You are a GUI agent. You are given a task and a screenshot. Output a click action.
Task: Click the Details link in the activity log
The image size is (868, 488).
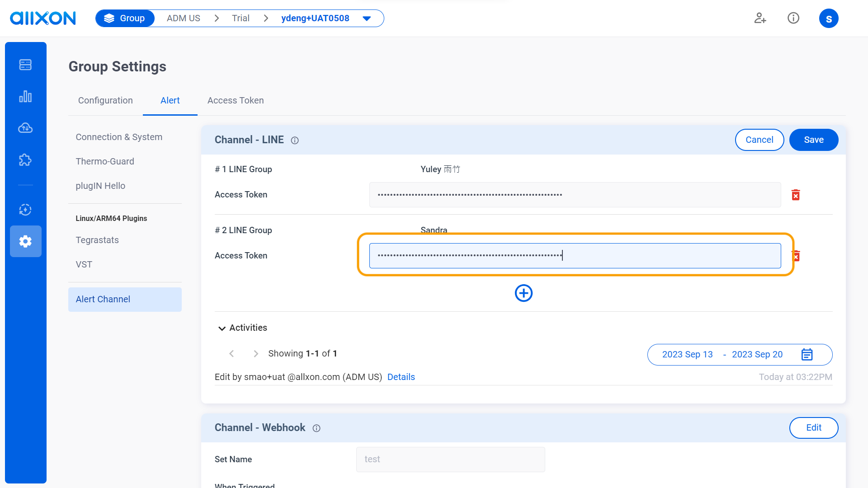click(401, 377)
